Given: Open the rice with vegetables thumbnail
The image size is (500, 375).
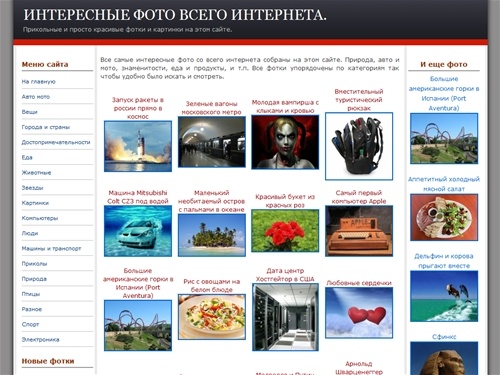Looking at the screenshot, I should [x=212, y=317].
